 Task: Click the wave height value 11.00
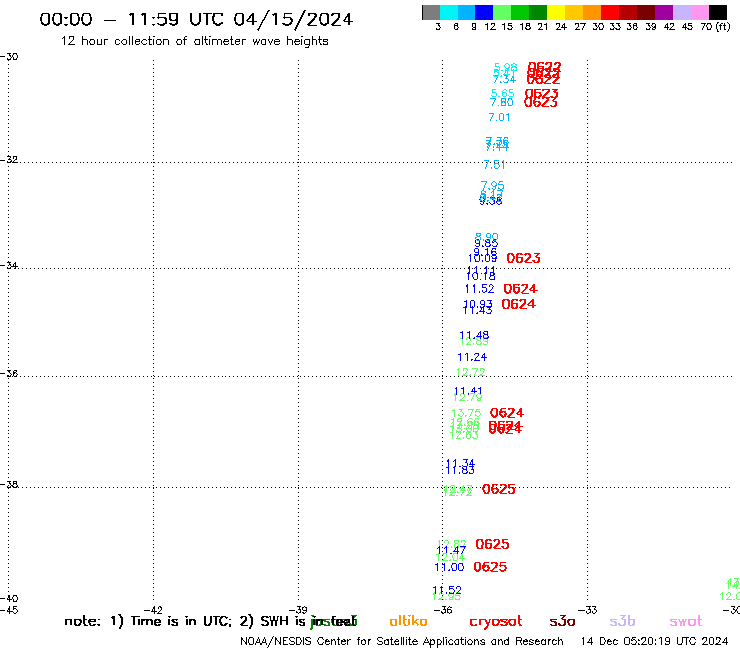(x=449, y=567)
